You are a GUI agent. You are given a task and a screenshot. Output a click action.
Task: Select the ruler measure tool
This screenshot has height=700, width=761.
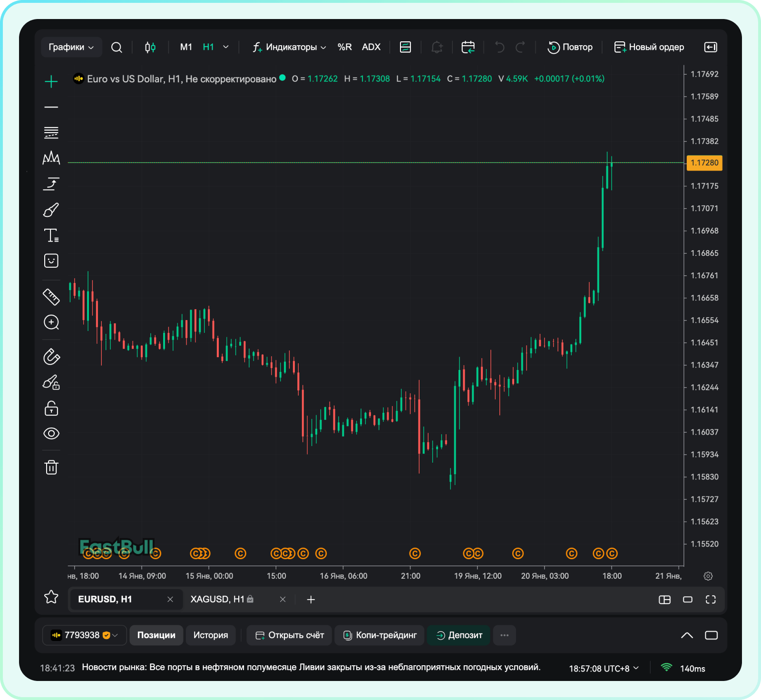(51, 297)
